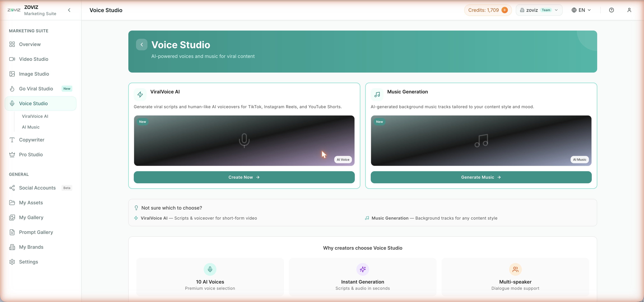The width and height of the screenshot is (644, 302).
Task: Click the lightbulb icon beside 'Not sure which to choose?'
Action: click(136, 208)
